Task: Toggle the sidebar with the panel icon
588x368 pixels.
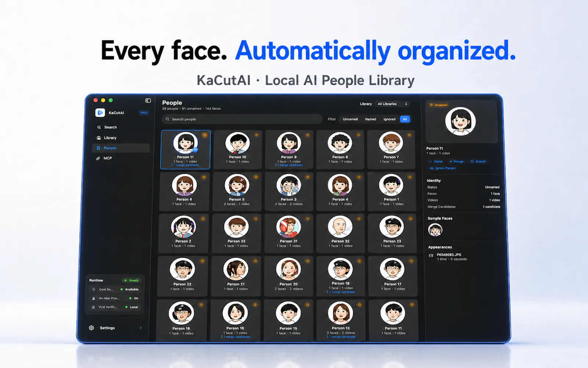Action: 148,100
